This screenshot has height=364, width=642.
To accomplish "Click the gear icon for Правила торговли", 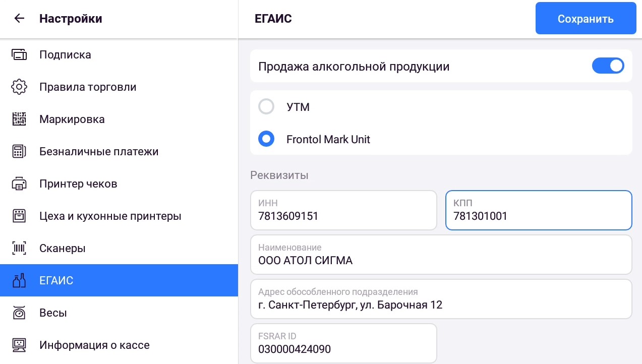I will click(19, 87).
